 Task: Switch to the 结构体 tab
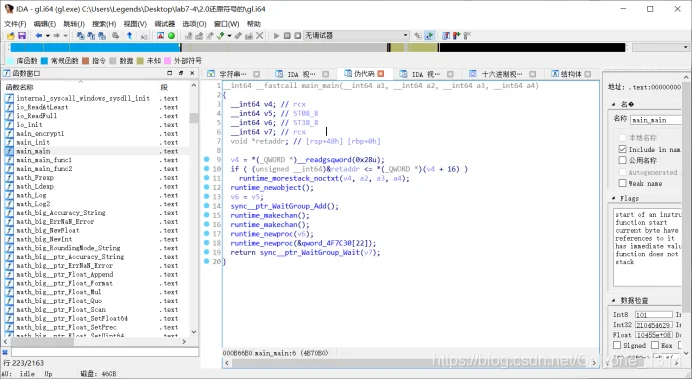coord(571,74)
